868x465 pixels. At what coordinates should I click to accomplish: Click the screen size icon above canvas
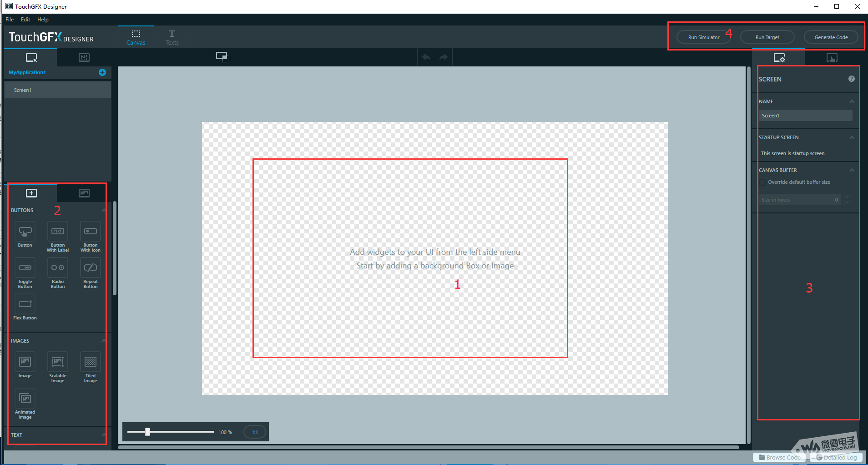click(x=222, y=57)
